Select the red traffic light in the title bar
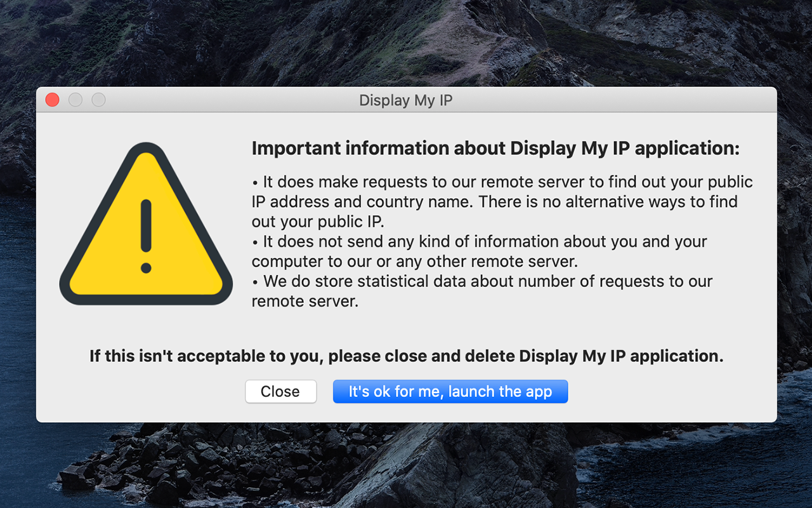 (52, 100)
